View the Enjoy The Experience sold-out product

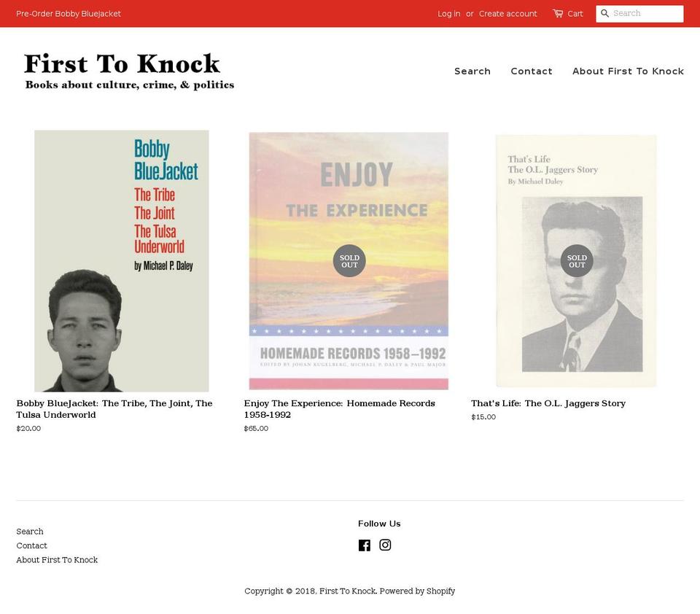tap(349, 260)
